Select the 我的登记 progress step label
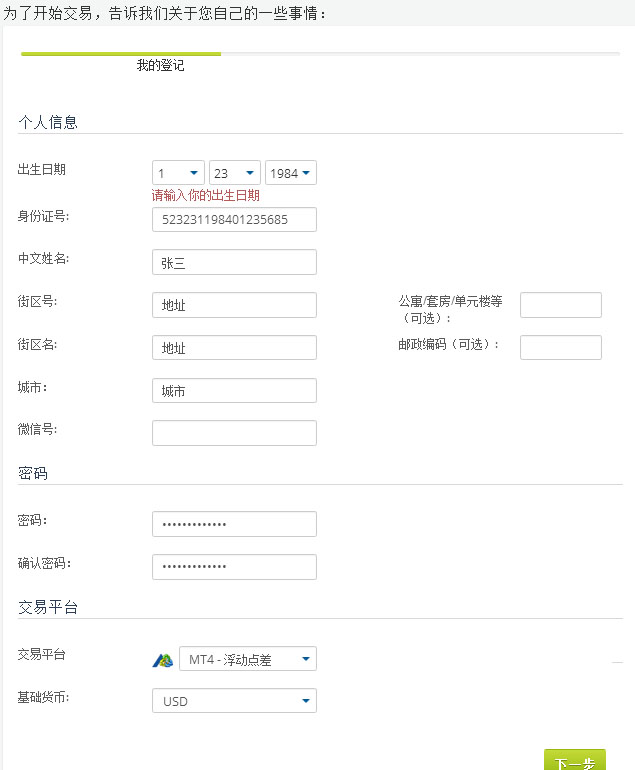Viewport: 635px width, 770px height. [x=160, y=65]
